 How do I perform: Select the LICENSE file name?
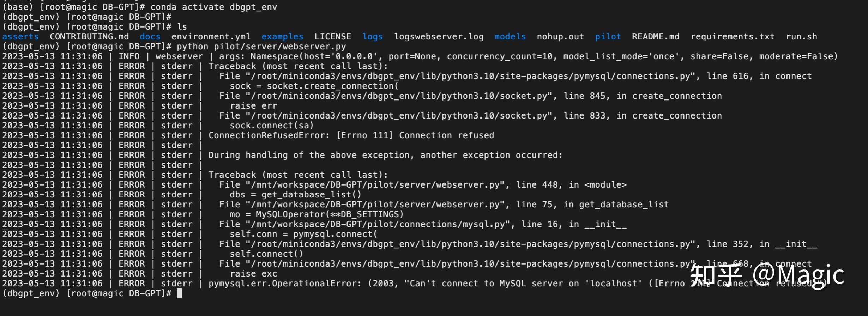tap(333, 37)
